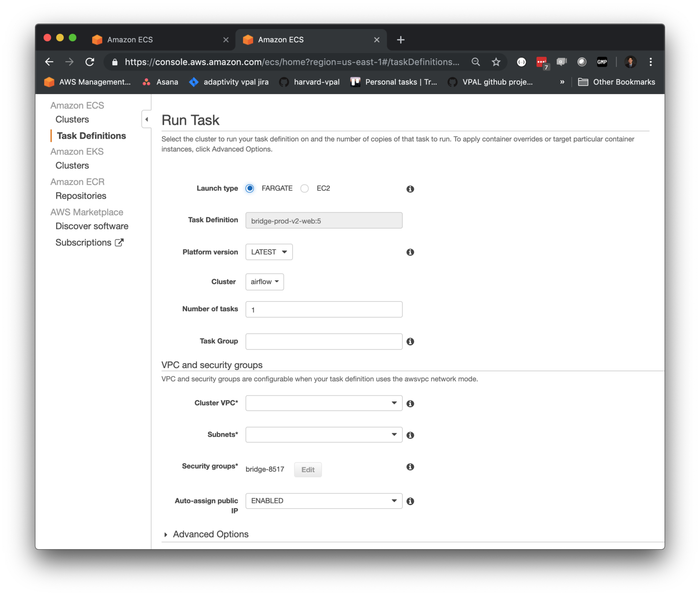Click the circular gray extension icon
Viewport: 700px width, 596px height.
582,62
